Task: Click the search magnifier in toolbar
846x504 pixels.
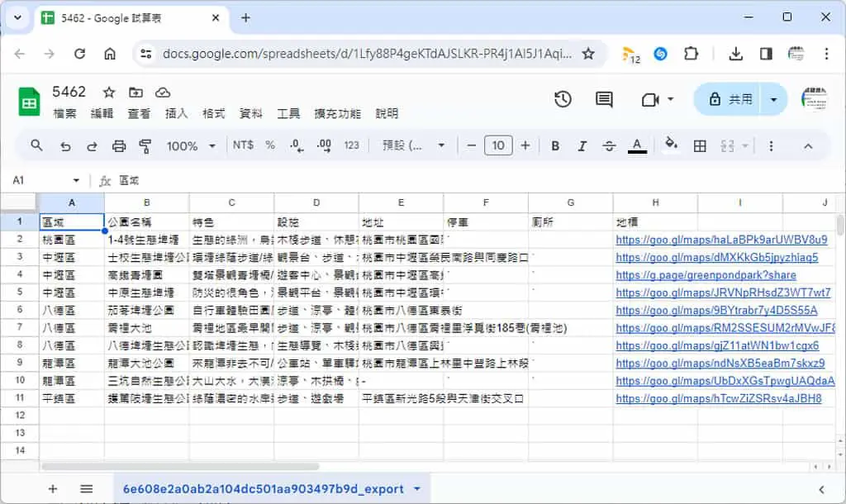Action: pos(36,145)
